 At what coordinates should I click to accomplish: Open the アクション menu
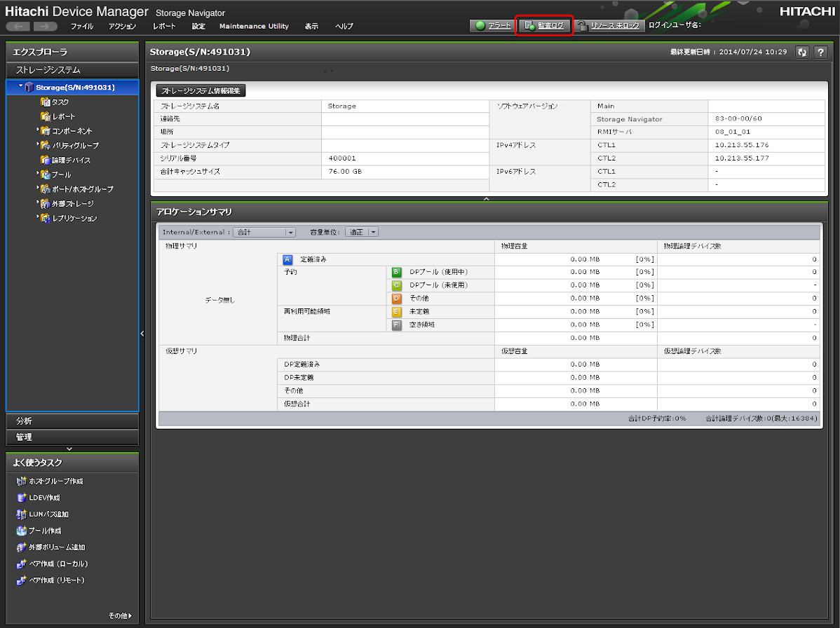pyautogui.click(x=123, y=26)
